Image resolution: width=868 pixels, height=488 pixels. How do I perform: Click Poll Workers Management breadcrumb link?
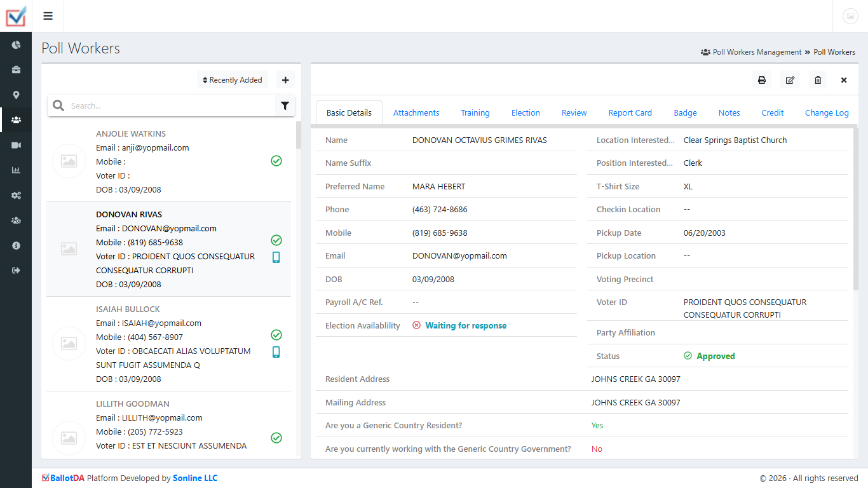757,52
